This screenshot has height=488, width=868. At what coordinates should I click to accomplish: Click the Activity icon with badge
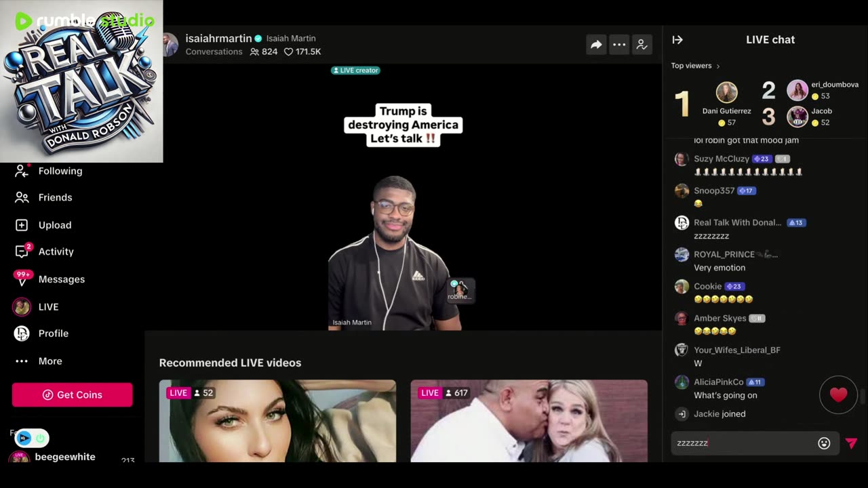coord(22,251)
